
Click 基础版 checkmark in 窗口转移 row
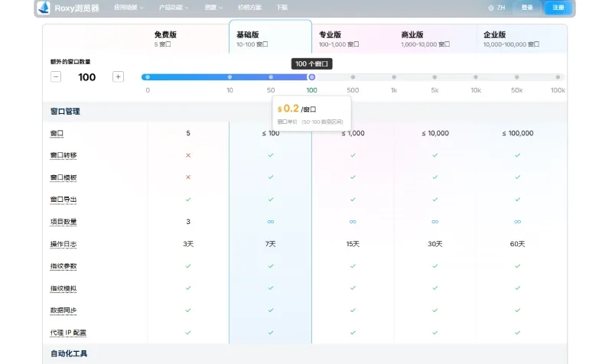pyautogui.click(x=271, y=155)
